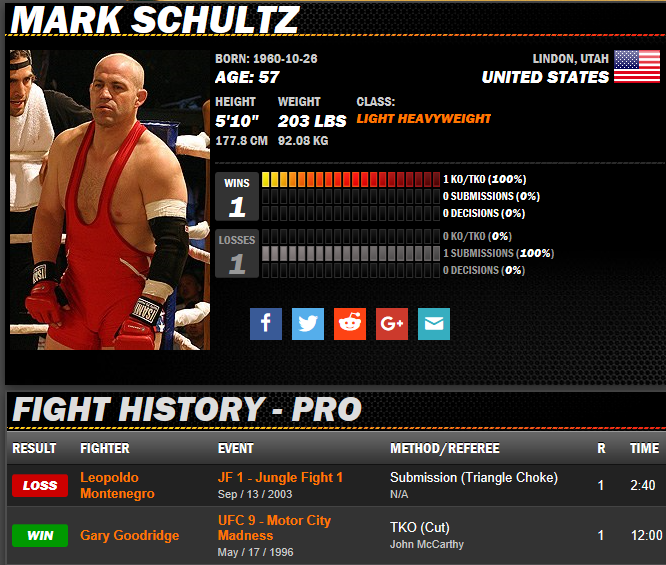Open JF 1 - Jungle Fight 1 event
Viewport: 666px width, 565px height.
click(280, 477)
